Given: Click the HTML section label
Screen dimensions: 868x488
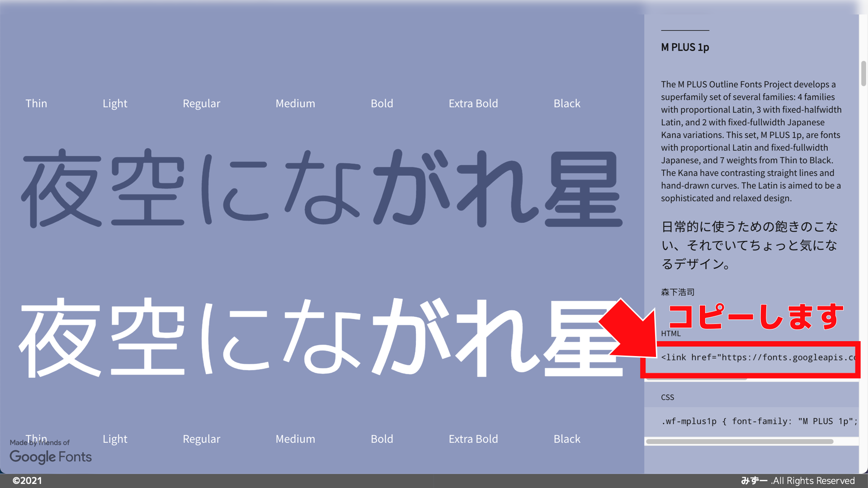Looking at the screenshot, I should coord(670,333).
